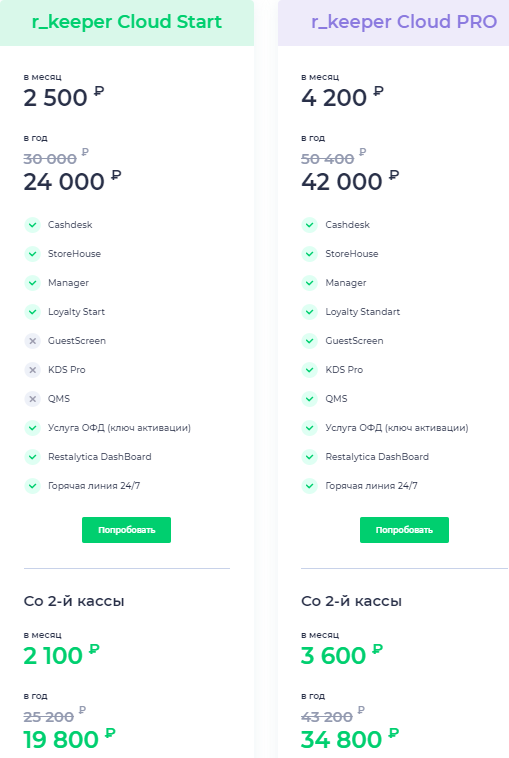This screenshot has width=509, height=758.
Task: Click the grey cross icon beside GuestScreen in Start plan
Action: [x=32, y=341]
